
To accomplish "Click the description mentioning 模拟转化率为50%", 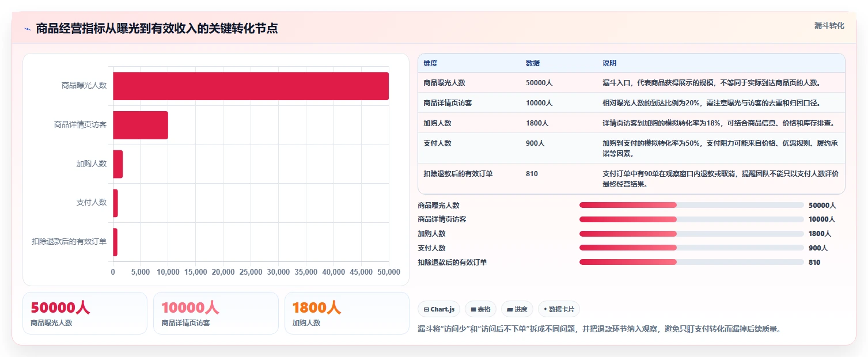I will click(x=720, y=149).
